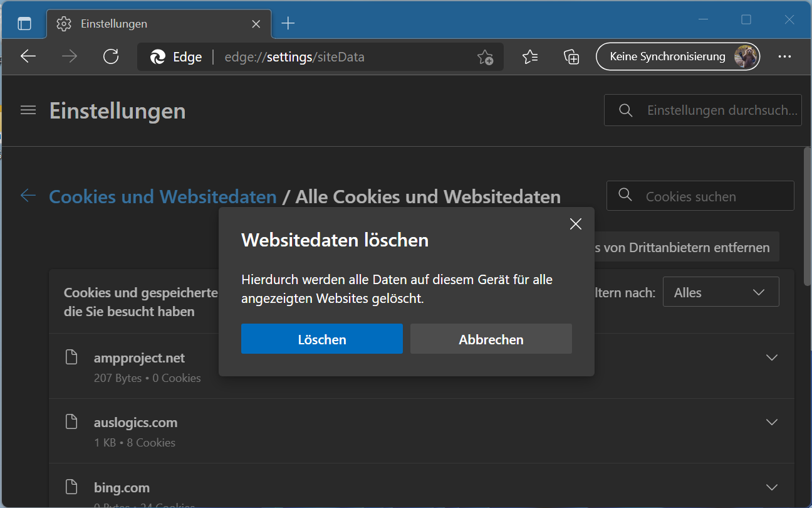The image size is (812, 508).
Task: Add this page to favorites
Action: click(x=485, y=58)
